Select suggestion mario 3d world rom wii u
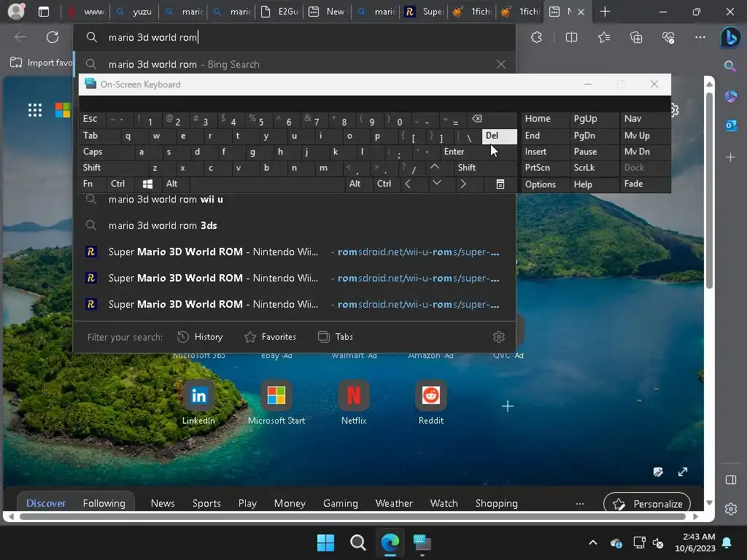This screenshot has height=560, width=747. [295, 200]
